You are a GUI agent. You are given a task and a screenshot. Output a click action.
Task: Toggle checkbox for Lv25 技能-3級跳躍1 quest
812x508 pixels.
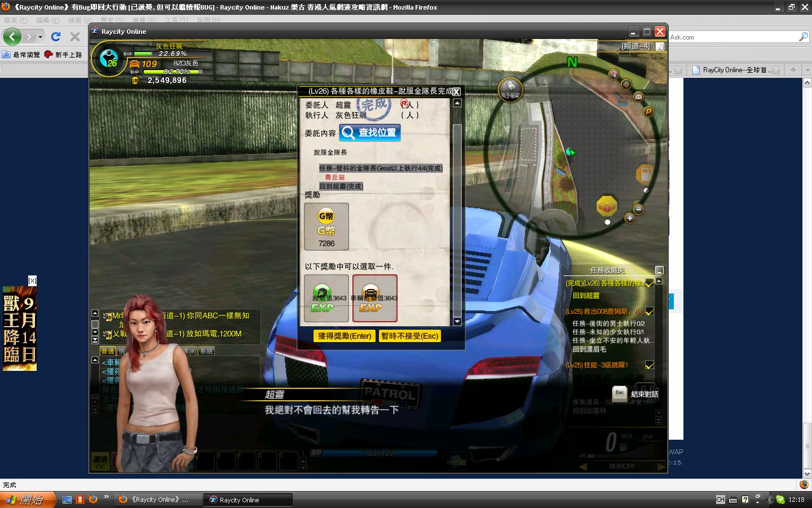650,365
